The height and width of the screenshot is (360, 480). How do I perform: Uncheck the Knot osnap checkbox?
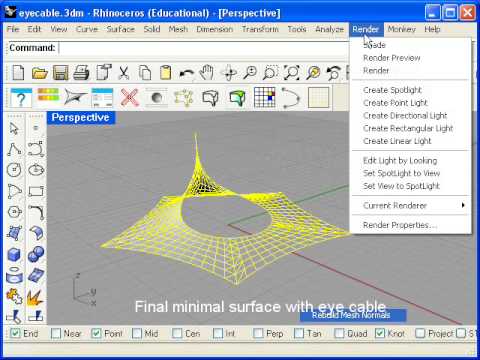coord(380,333)
